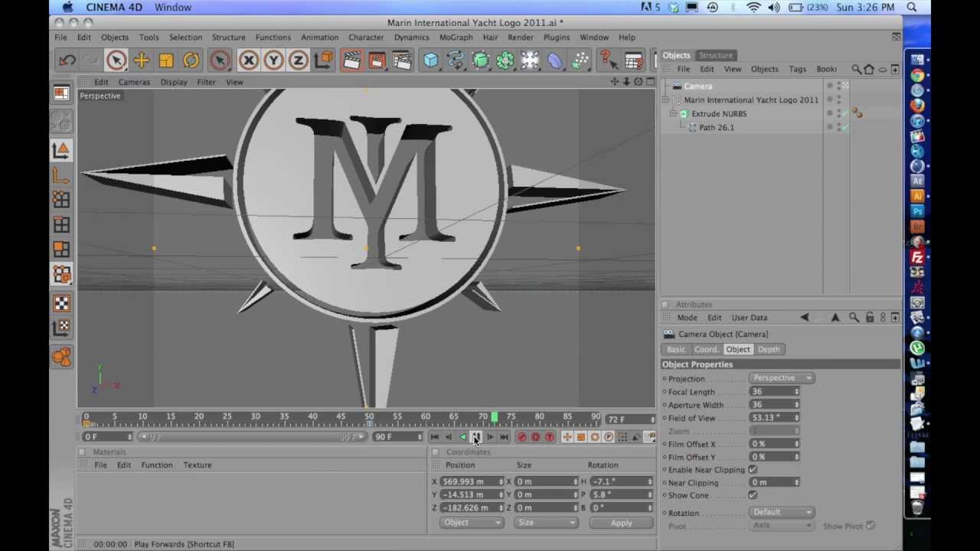980x551 pixels.
Task: Click the Render View clapperboard icon
Action: click(x=351, y=60)
